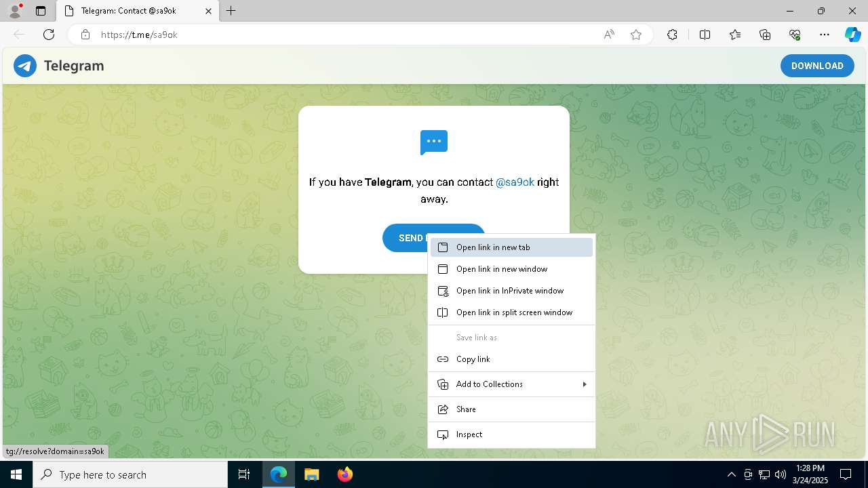The image size is (868, 488).
Task: Select Open link in new tab
Action: pos(511,247)
